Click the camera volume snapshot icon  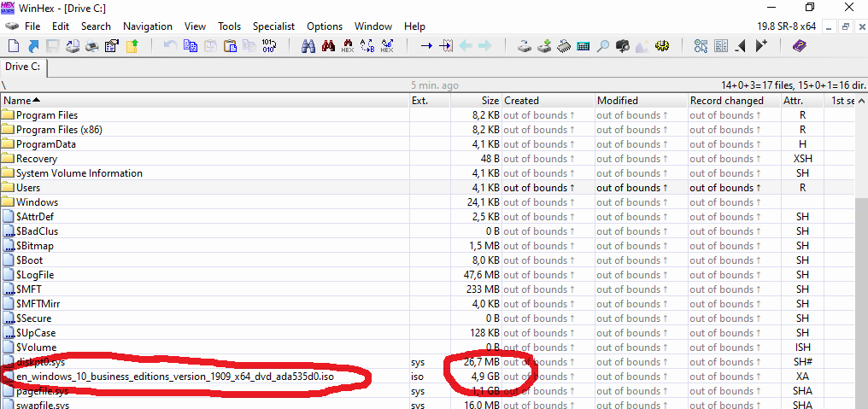[x=622, y=46]
